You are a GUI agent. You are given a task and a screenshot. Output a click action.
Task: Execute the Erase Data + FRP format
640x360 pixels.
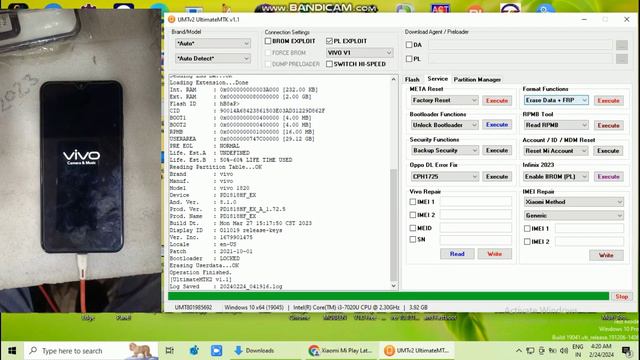click(x=608, y=100)
